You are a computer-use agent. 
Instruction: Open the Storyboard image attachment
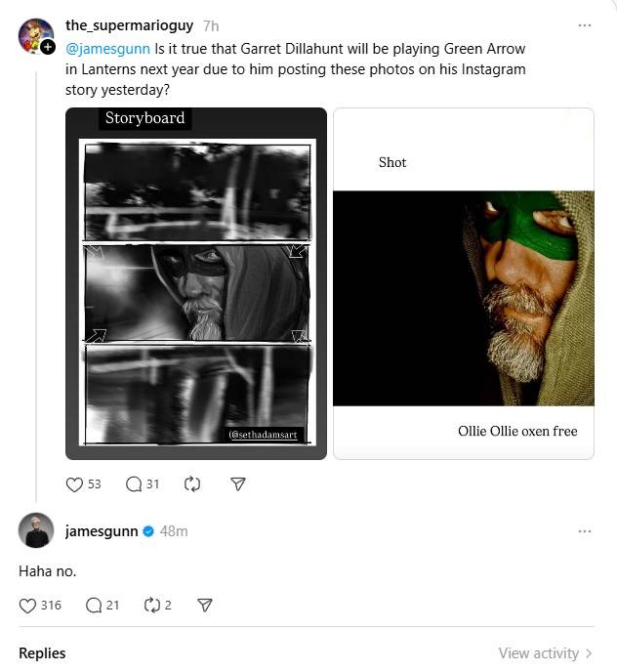pyautogui.click(x=196, y=283)
